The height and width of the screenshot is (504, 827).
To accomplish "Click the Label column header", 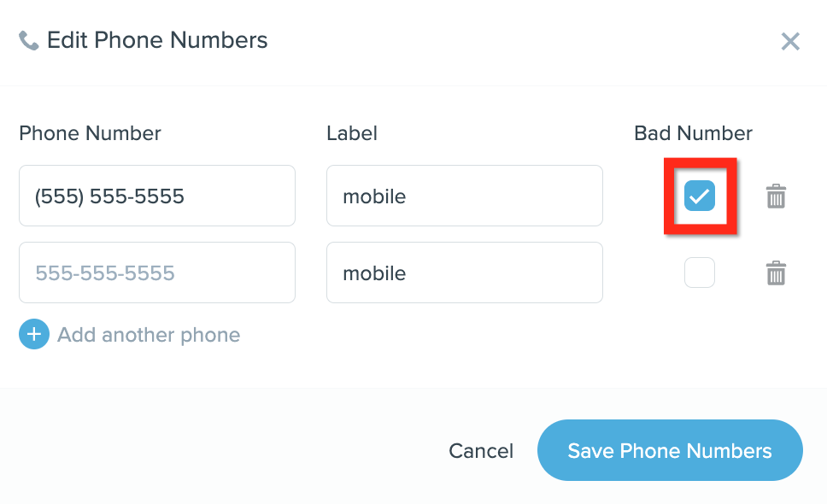I will tap(352, 133).
